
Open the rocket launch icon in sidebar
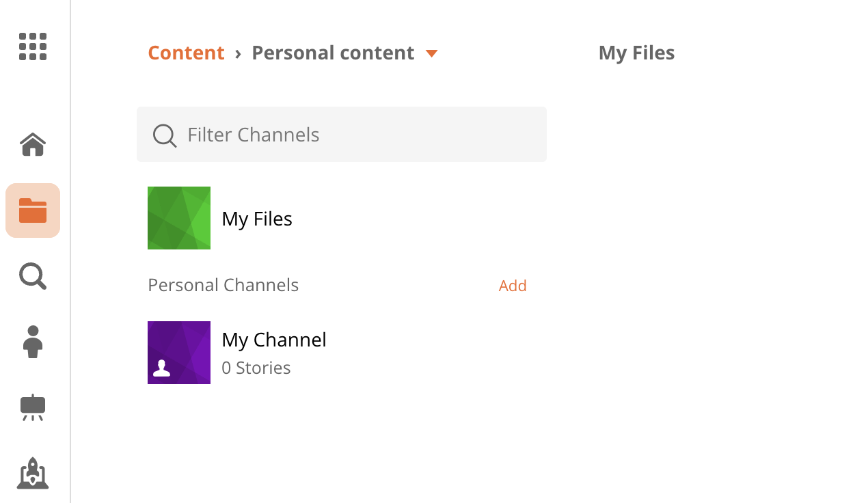pos(33,474)
